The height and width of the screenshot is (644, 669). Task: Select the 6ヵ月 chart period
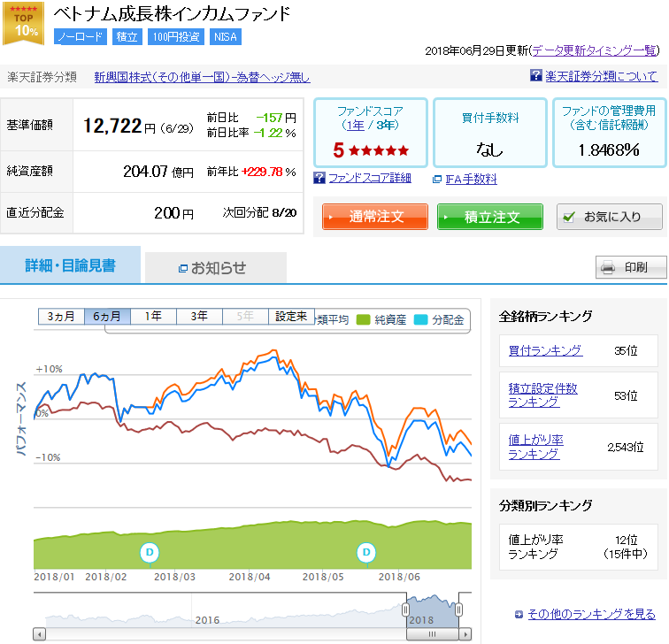click(107, 317)
